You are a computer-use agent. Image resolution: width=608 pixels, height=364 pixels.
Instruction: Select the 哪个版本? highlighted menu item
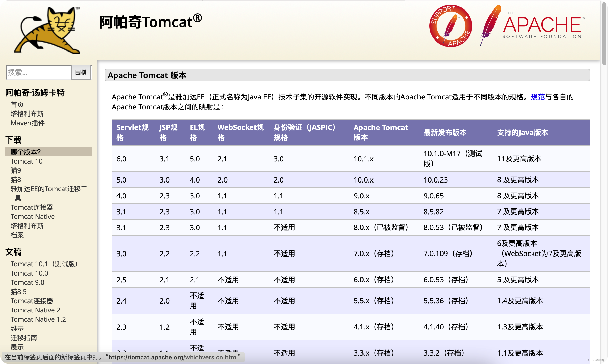pos(26,152)
